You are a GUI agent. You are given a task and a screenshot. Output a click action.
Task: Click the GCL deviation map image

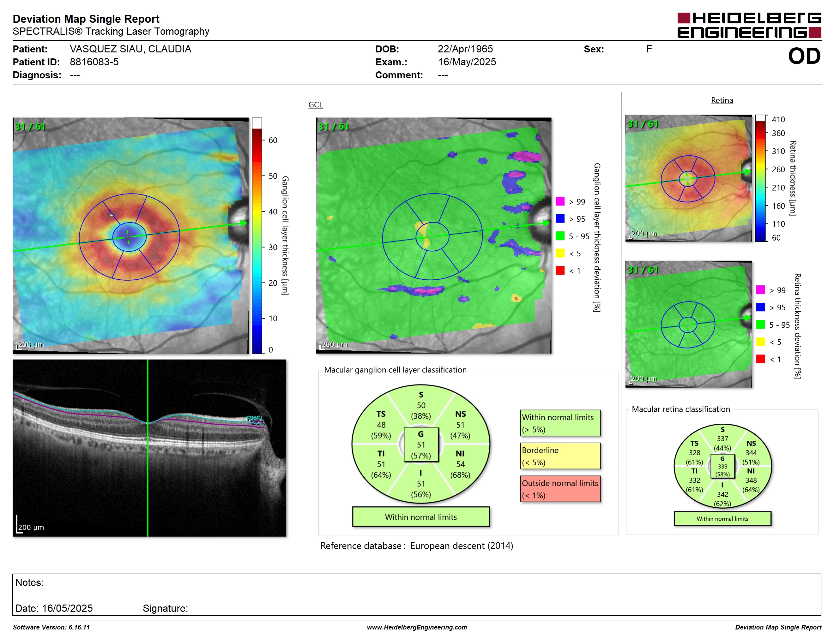[433, 236]
